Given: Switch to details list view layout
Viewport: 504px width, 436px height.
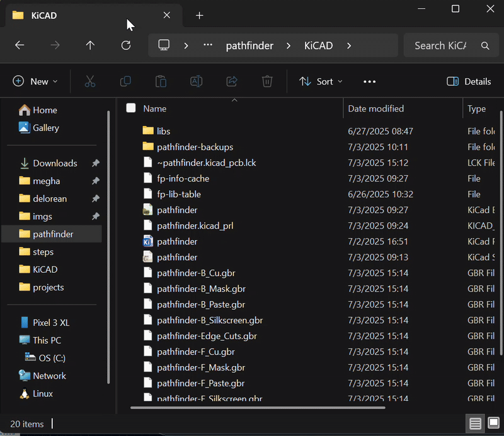Looking at the screenshot, I should click(476, 423).
